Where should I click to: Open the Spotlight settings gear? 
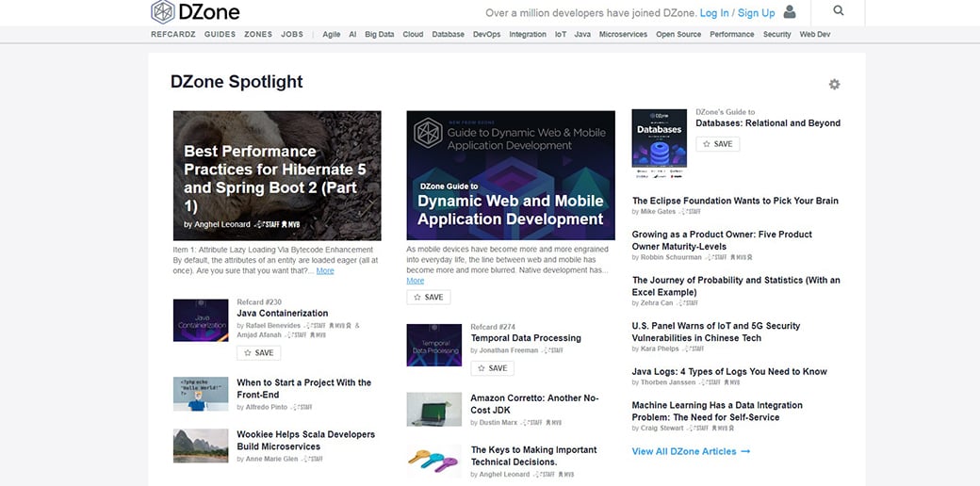(x=834, y=84)
